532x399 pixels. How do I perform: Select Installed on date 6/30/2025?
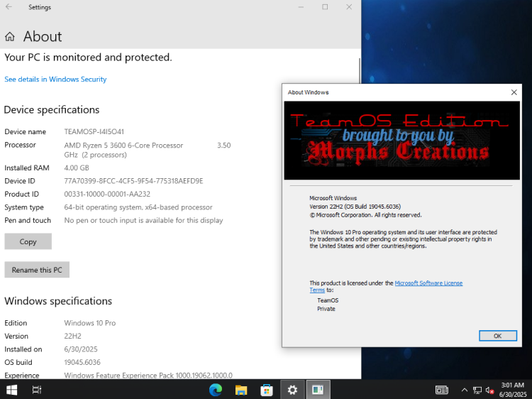click(x=81, y=349)
